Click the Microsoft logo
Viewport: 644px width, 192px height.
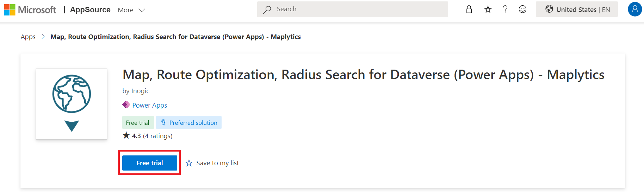click(x=30, y=10)
